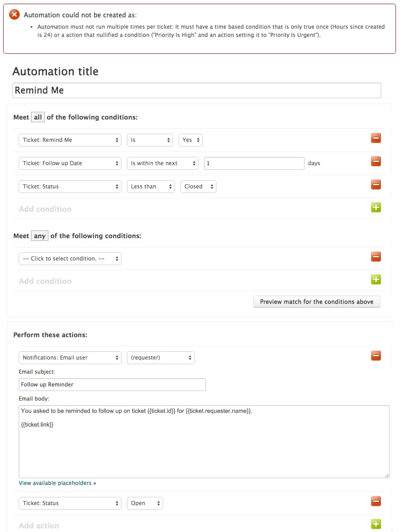Image resolution: width=400 pixels, height=532 pixels.
Task: Open the '(requester)' recipient dropdown
Action: 161,358
